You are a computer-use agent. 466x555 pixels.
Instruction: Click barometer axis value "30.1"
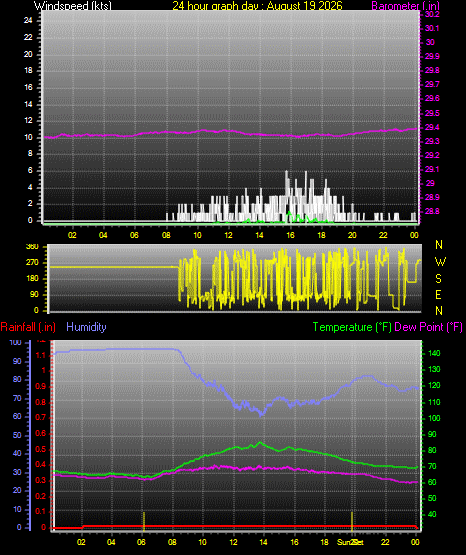pos(432,28)
